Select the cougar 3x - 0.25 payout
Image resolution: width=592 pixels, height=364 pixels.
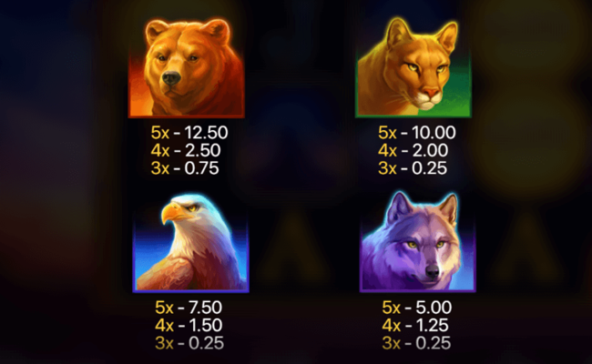[413, 167]
